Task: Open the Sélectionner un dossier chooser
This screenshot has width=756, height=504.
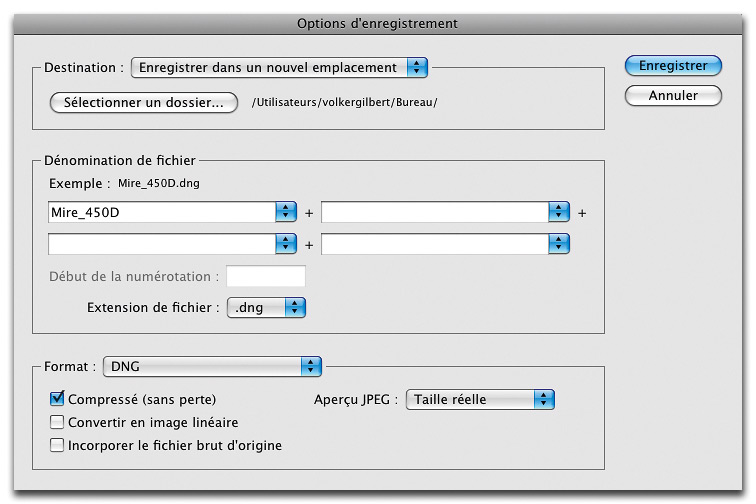Action: 144,102
